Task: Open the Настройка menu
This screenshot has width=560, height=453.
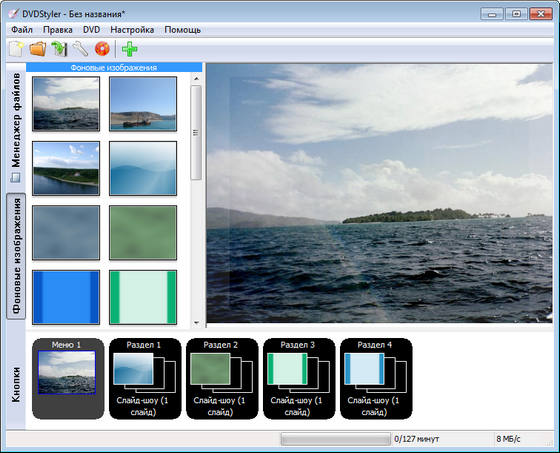Action: tap(132, 30)
